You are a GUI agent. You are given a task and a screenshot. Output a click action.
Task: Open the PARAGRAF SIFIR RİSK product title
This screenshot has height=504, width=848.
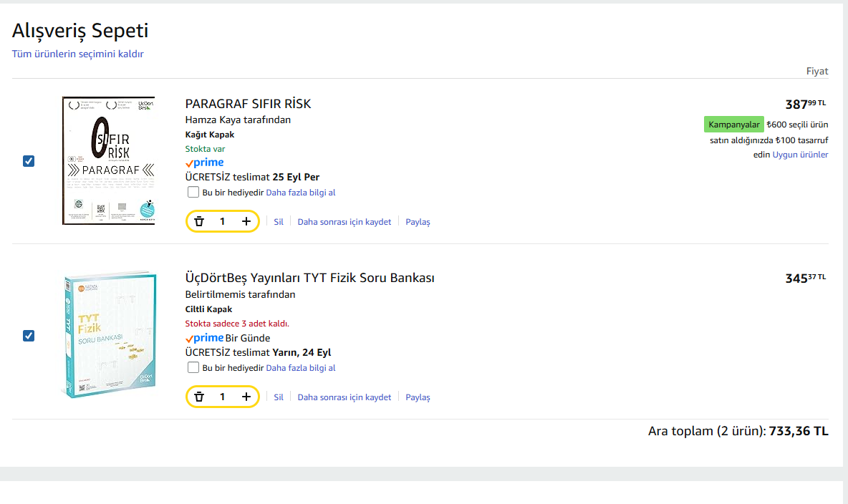pos(248,104)
